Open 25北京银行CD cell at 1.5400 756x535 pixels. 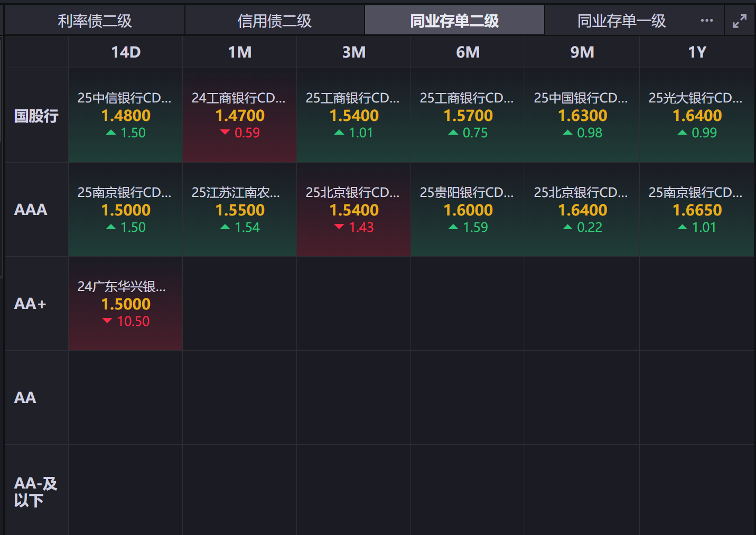tap(354, 210)
